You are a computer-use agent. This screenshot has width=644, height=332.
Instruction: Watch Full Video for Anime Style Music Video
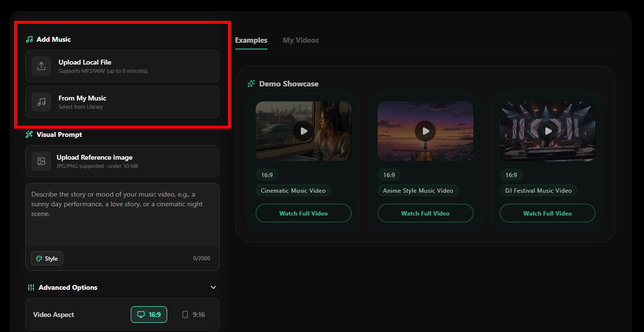coord(425,213)
